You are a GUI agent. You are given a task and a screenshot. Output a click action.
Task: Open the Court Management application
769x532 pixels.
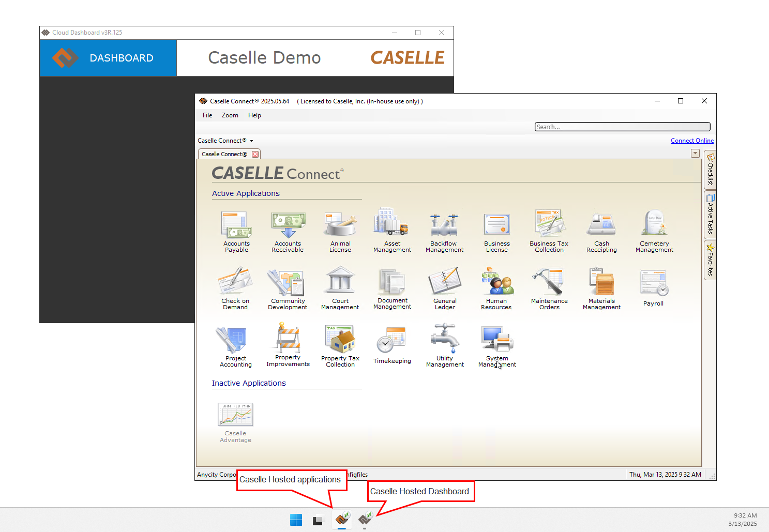coord(340,288)
